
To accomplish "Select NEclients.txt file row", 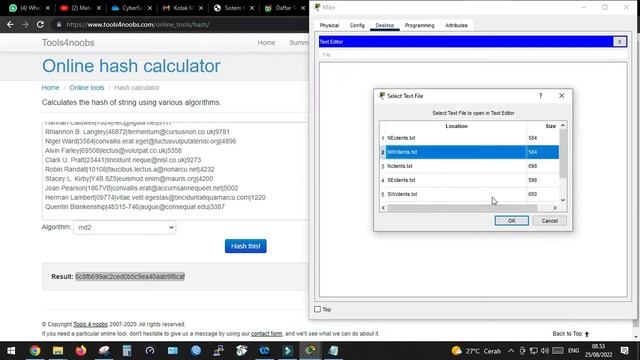I will [x=469, y=138].
